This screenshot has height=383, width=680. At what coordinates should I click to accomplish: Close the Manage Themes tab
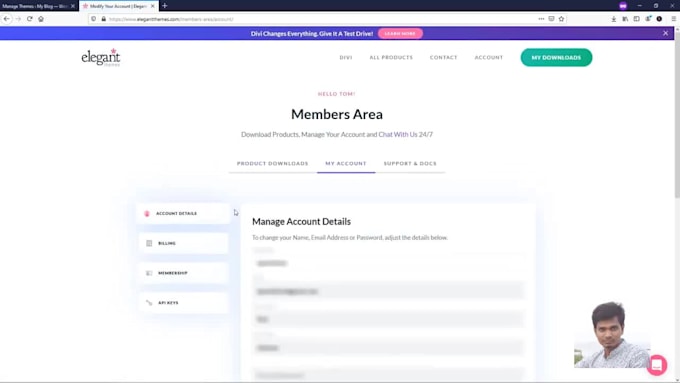73,6
